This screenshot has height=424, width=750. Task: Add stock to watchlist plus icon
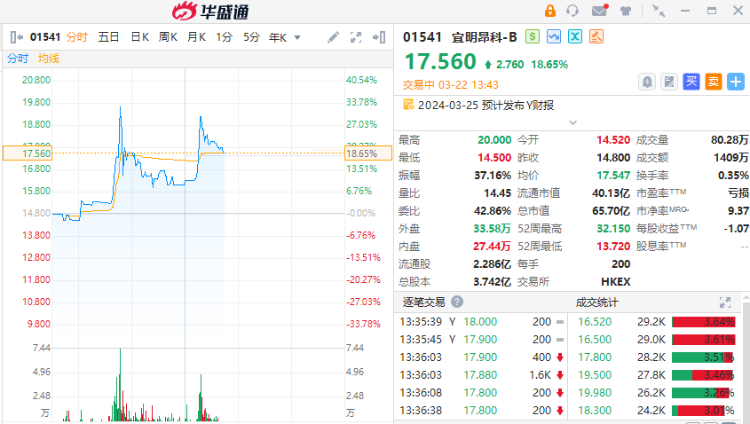tap(736, 82)
